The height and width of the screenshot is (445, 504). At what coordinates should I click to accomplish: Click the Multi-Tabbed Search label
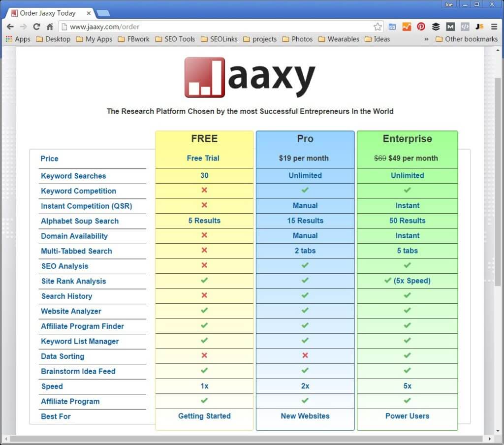(76, 251)
